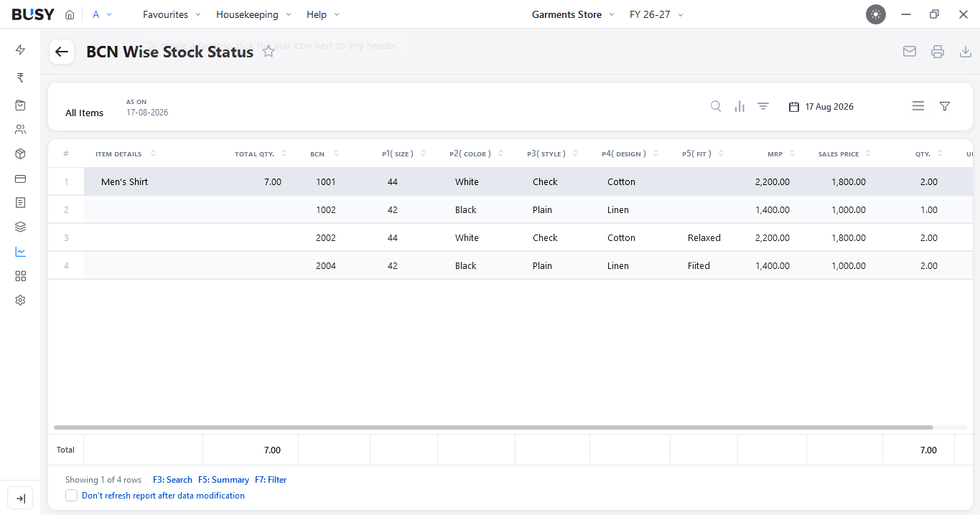This screenshot has height=515, width=980.
Task: Open the settings gear sidebar icon
Action: click(x=20, y=301)
